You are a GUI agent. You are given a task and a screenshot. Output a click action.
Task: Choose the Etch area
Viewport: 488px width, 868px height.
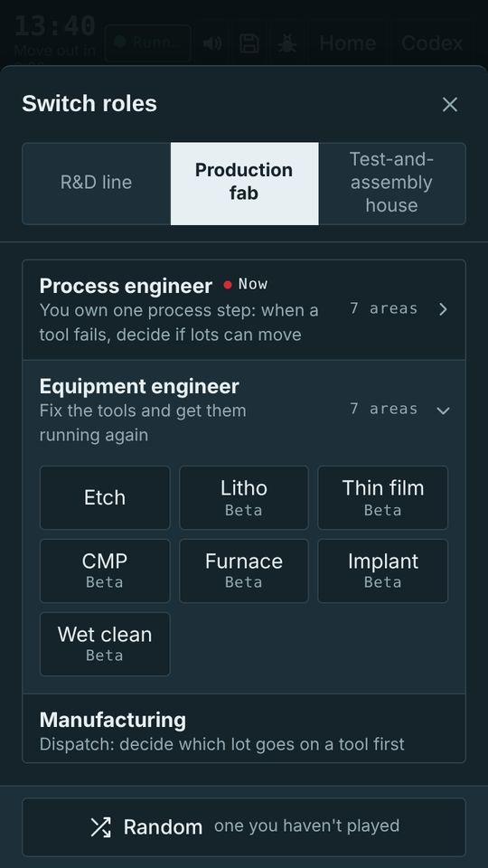pos(105,497)
